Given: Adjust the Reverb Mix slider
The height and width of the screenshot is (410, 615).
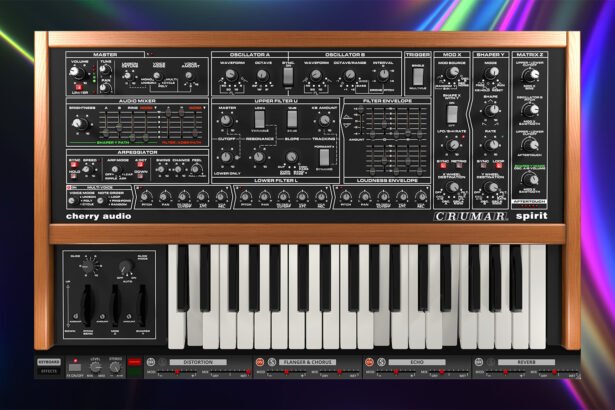Looking at the screenshot, I should (x=559, y=372).
